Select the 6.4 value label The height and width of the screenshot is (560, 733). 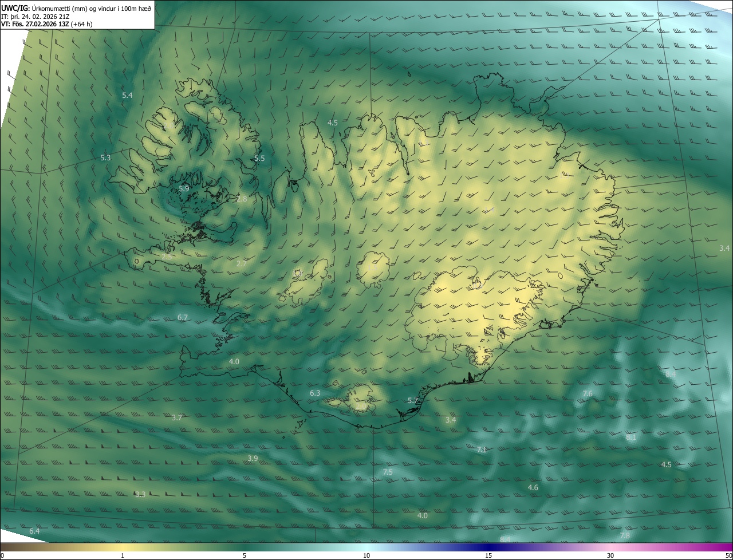pos(34,531)
